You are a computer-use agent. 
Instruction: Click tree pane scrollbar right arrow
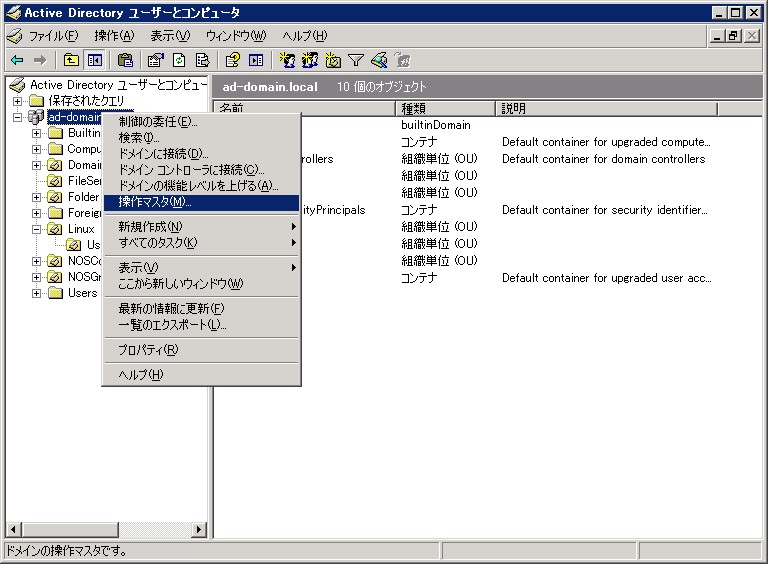click(198, 529)
